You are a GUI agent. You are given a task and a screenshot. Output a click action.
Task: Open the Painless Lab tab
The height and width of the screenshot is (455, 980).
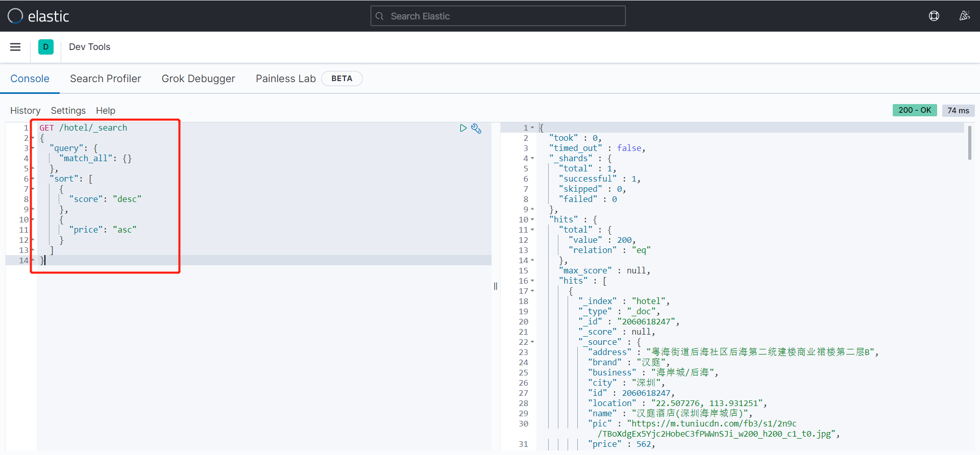tap(286, 79)
